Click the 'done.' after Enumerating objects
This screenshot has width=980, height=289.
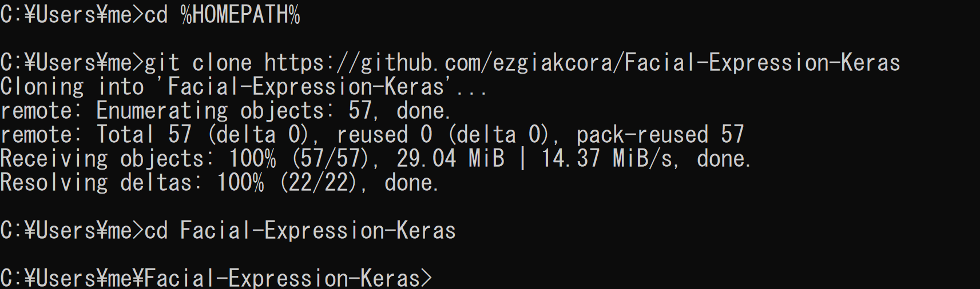(424, 111)
